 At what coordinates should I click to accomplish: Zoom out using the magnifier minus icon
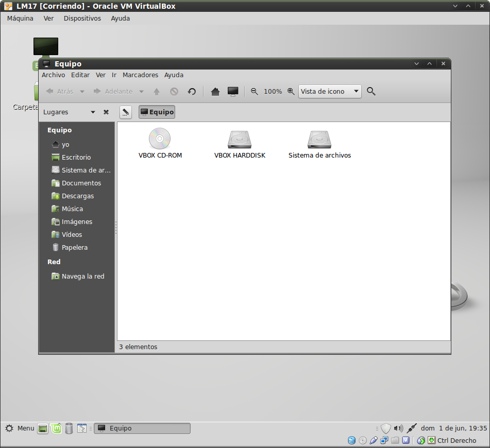point(254,92)
